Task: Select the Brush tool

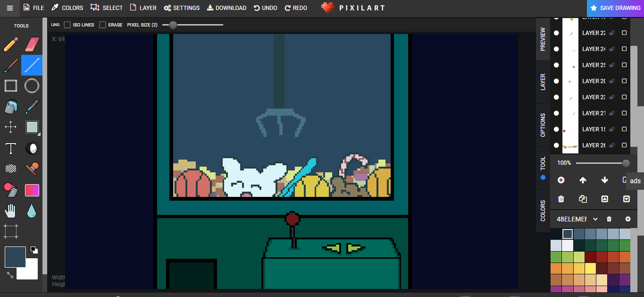Action: pyautogui.click(x=11, y=65)
